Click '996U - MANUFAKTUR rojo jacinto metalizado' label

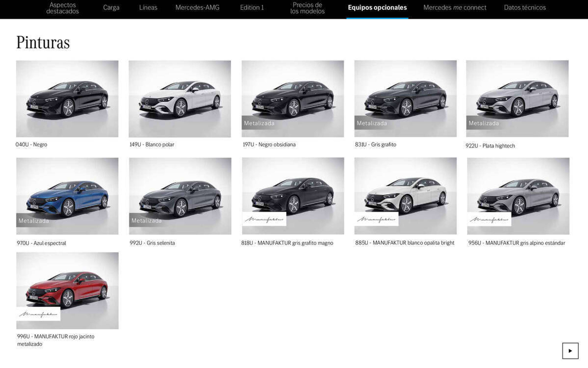click(56, 340)
